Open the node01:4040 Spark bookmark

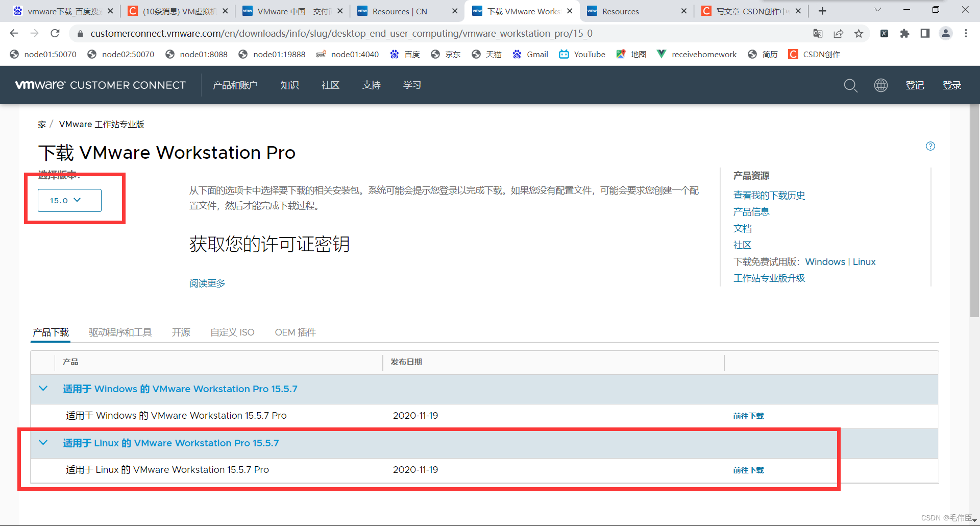click(348, 54)
